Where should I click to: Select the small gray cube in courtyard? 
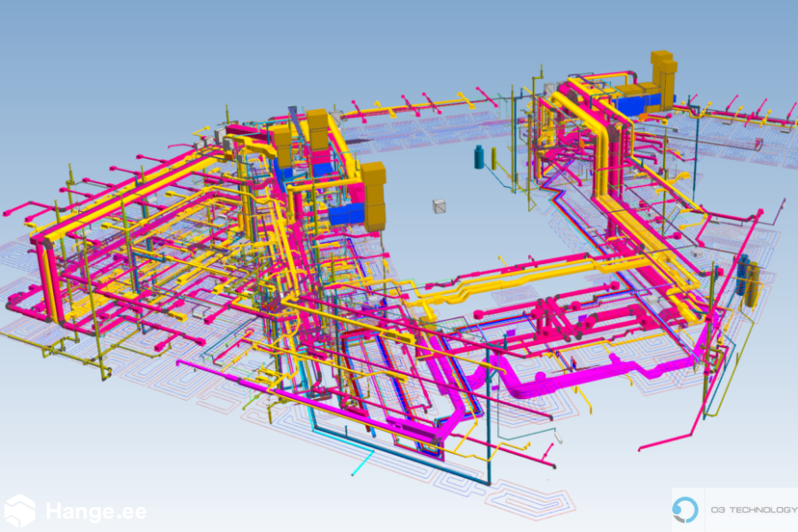(x=438, y=206)
